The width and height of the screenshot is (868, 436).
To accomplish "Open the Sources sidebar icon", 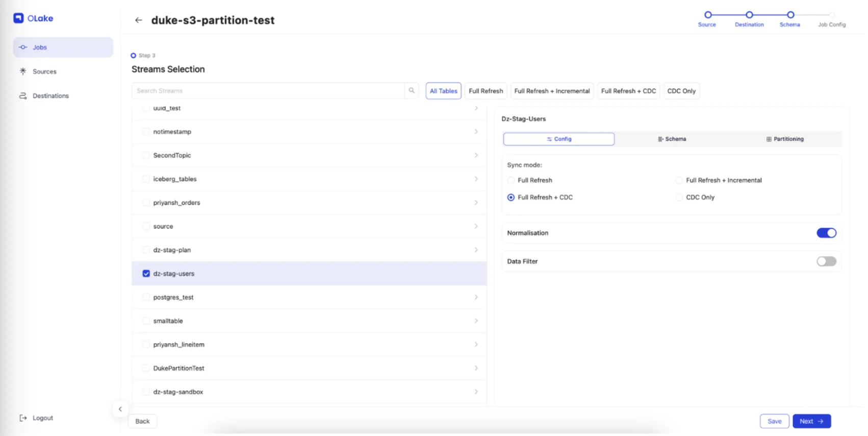I will click(x=23, y=71).
